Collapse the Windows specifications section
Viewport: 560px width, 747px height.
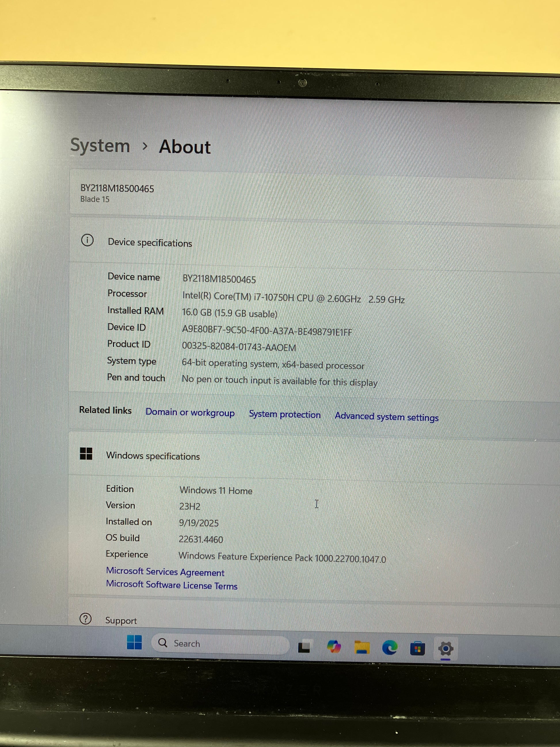point(153,456)
